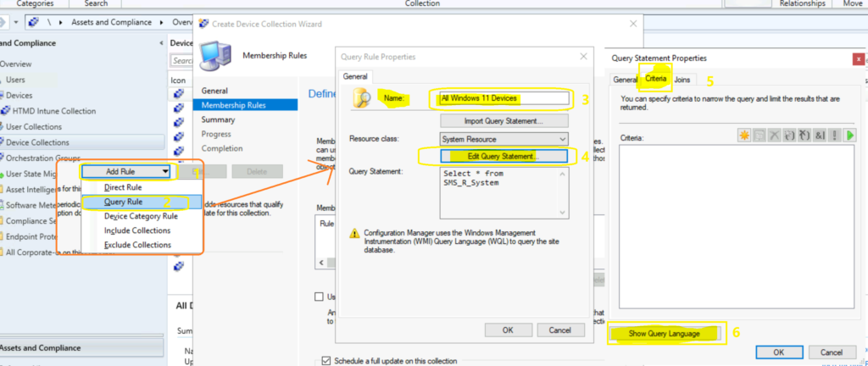
Task: Toggle the partially hidden Use incremental updates checkbox
Action: click(319, 297)
